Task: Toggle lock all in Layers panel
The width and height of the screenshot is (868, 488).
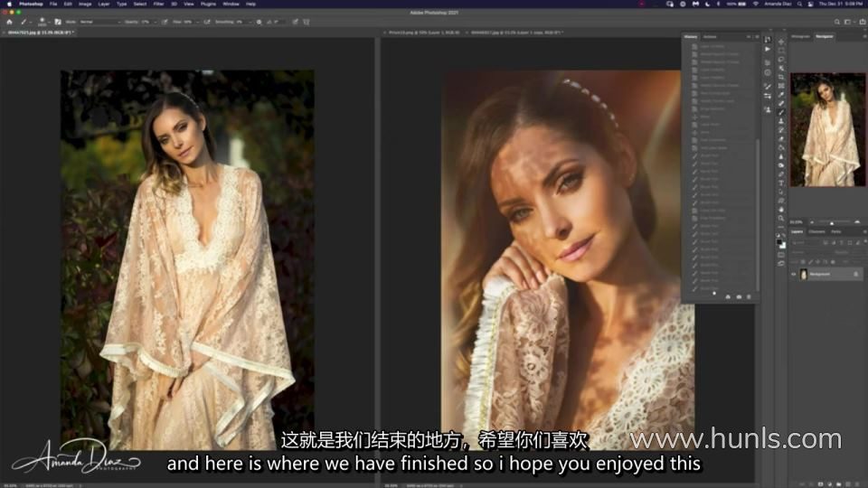Action: [833, 262]
